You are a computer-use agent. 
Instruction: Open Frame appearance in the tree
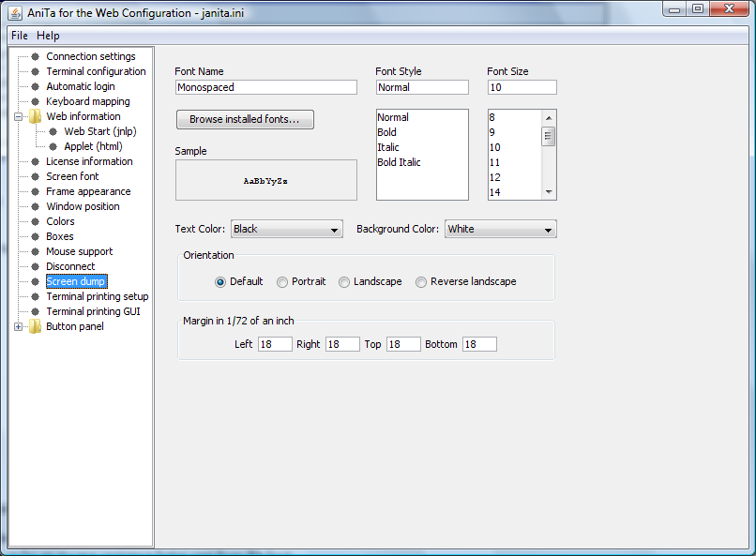pyautogui.click(x=88, y=191)
